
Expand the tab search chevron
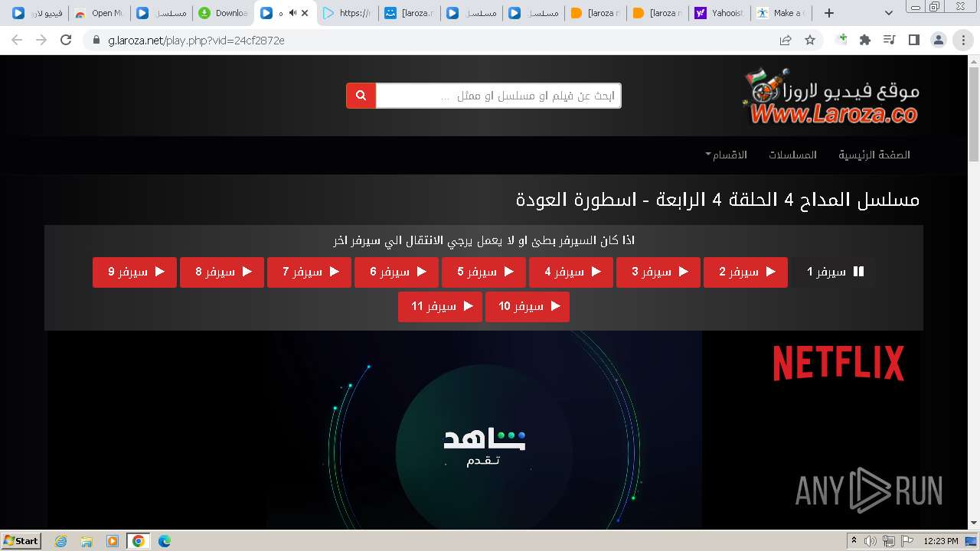888,13
